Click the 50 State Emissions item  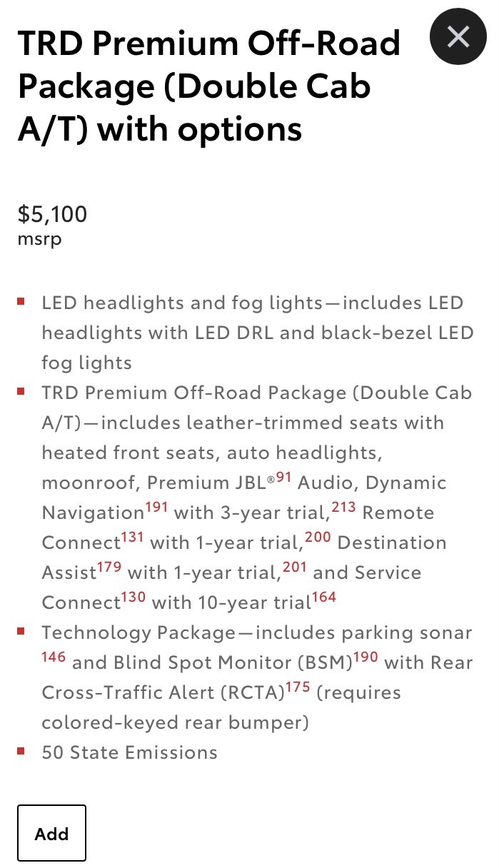click(129, 752)
